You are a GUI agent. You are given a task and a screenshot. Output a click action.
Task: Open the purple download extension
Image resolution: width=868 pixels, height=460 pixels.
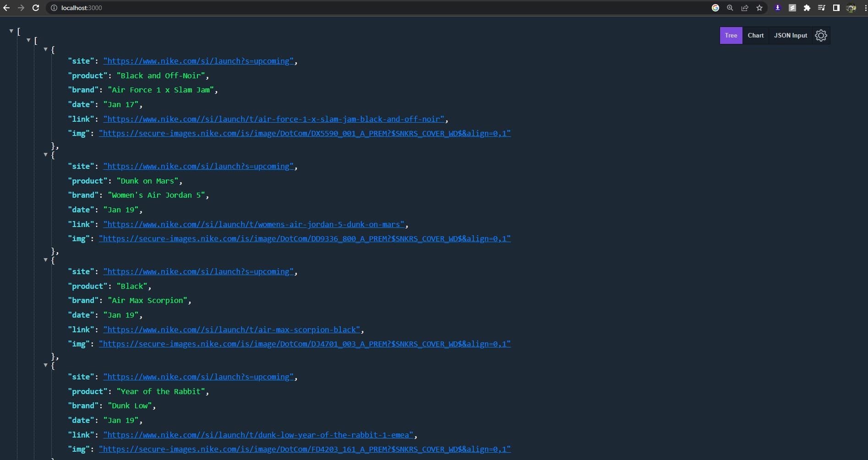coord(777,8)
